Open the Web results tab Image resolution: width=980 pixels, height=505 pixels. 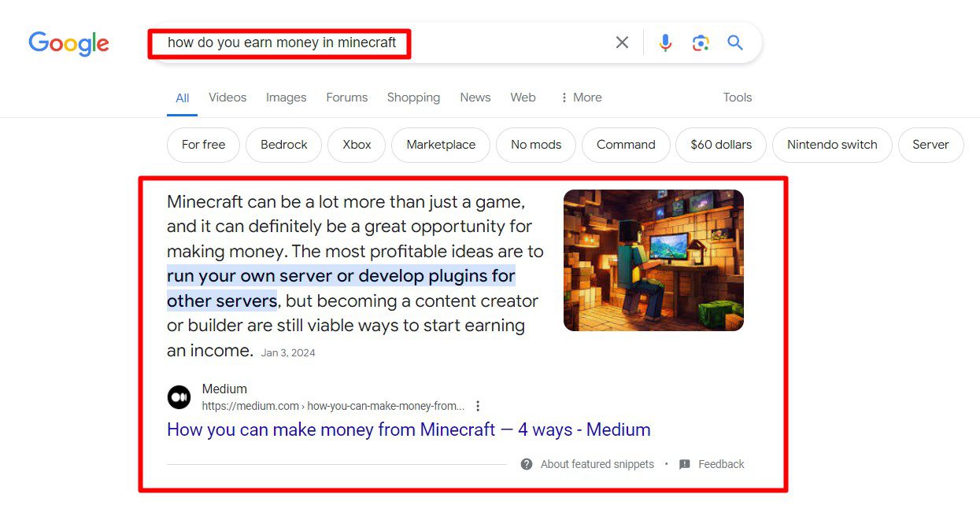point(523,98)
